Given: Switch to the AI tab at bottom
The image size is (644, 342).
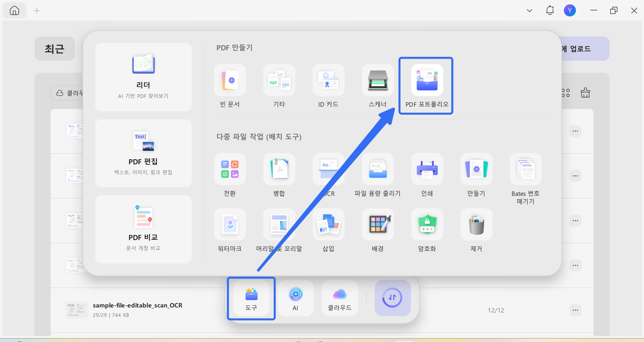Looking at the screenshot, I should point(295,298).
